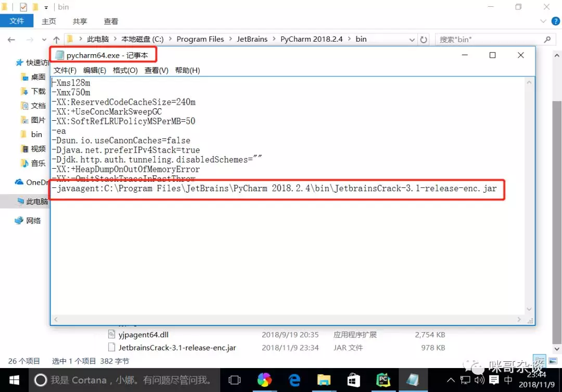
Task: Open Notepad's 帮助(H) menu
Action: pyautogui.click(x=187, y=70)
